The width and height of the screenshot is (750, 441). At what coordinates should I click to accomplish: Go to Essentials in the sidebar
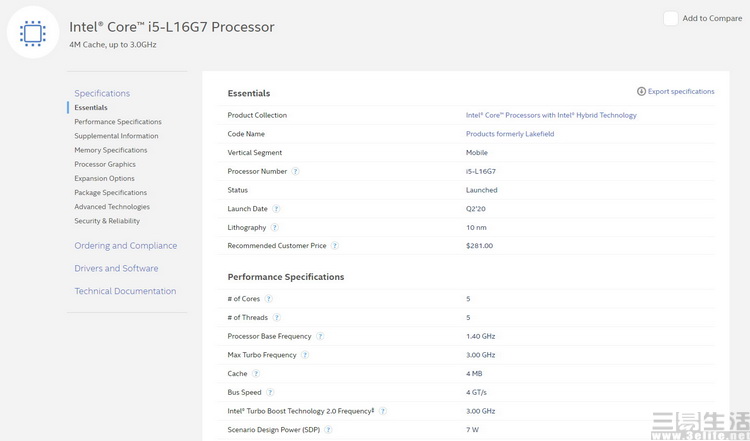click(91, 108)
